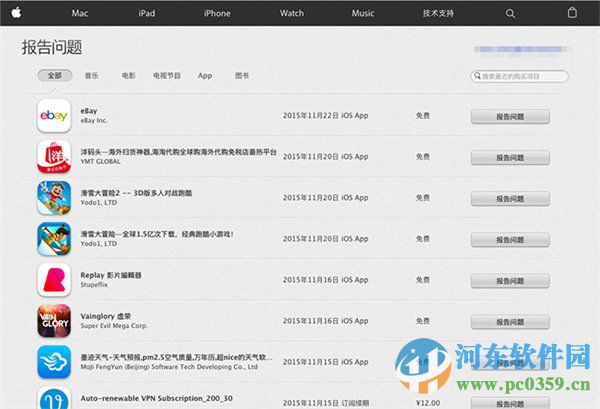The height and width of the screenshot is (409, 600).
Task: Switch to the 电视节目 tab
Action: pyautogui.click(x=166, y=75)
